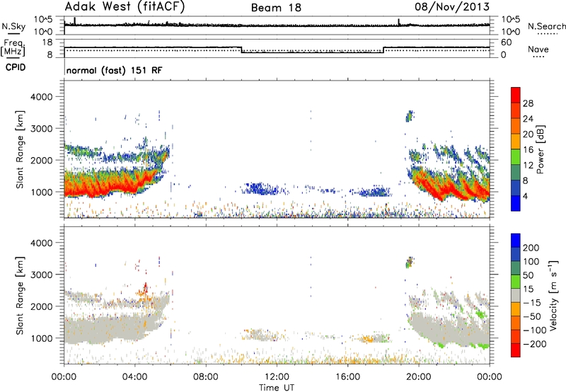Click the 'Slant Range [km]' label of power panel

point(20,149)
